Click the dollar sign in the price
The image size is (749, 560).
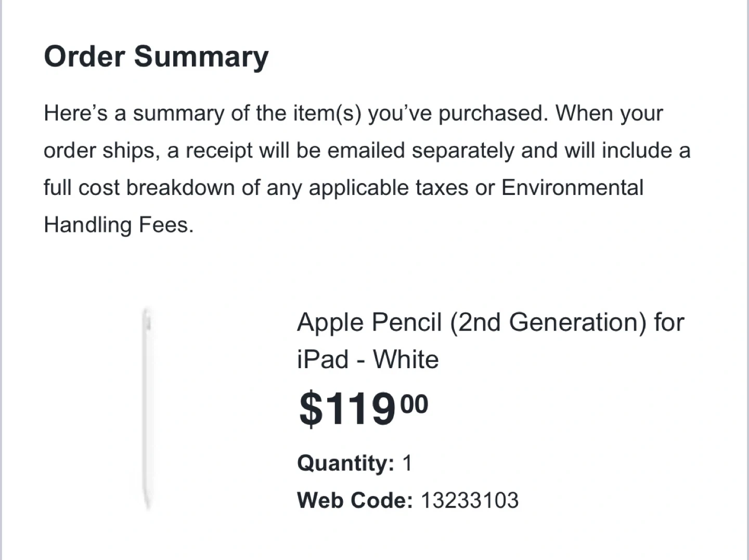pyautogui.click(x=311, y=410)
